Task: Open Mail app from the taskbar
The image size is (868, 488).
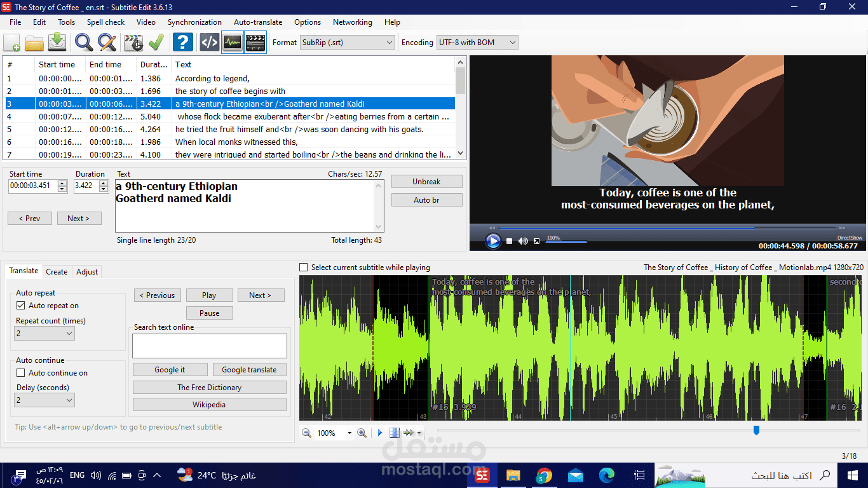Action: pos(576,475)
